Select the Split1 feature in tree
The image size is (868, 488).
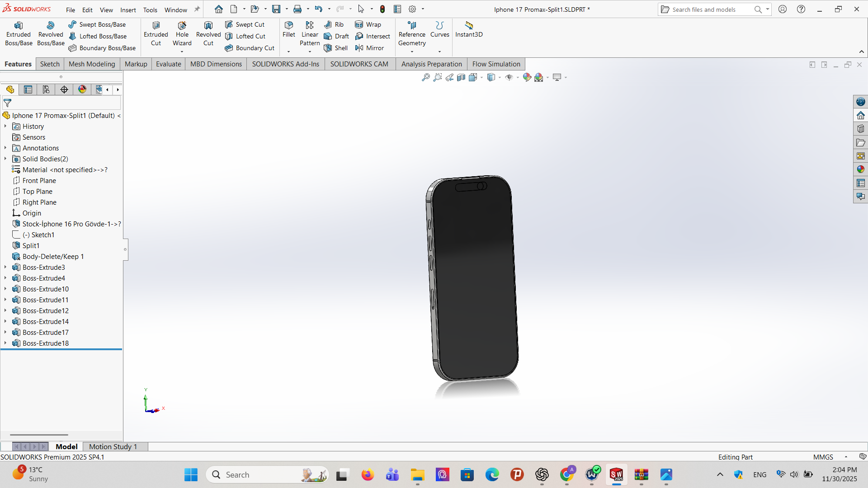click(31, 246)
